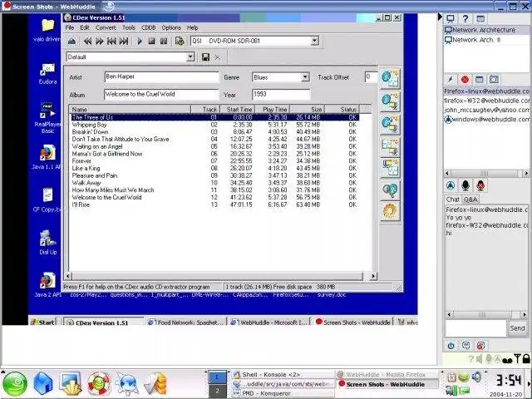Image resolution: width=532 pixels, height=399 pixels.
Task: Select the track Whipping Boy
Action: coord(89,125)
